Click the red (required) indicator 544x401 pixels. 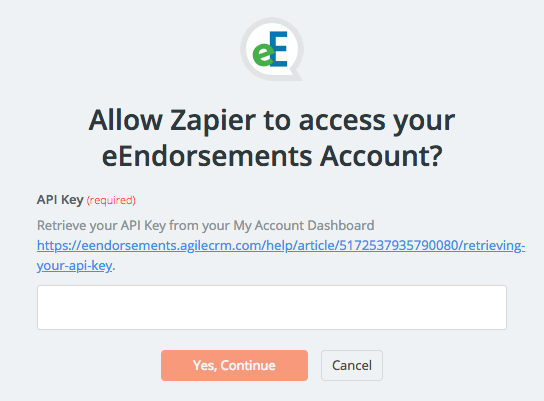click(x=111, y=200)
